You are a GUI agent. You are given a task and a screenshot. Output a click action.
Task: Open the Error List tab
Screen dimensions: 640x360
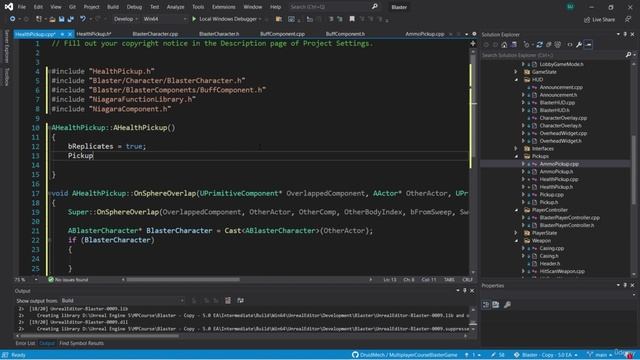25,343
